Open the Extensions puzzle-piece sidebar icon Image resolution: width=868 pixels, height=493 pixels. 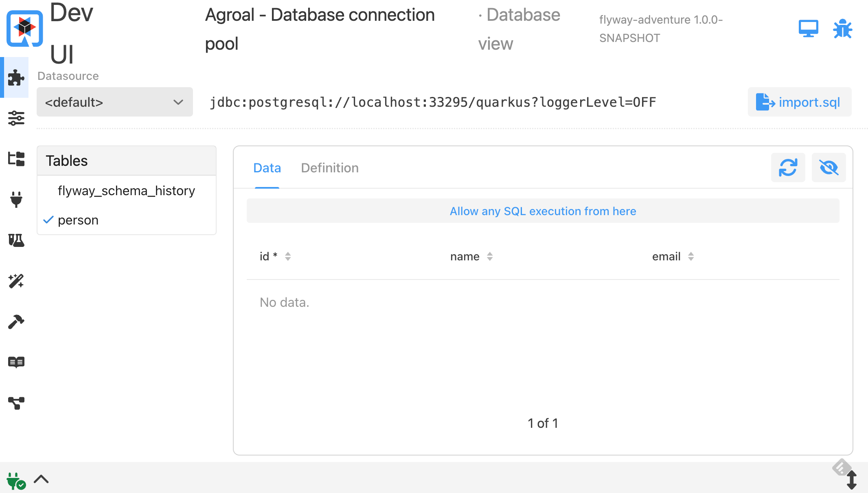[16, 77]
